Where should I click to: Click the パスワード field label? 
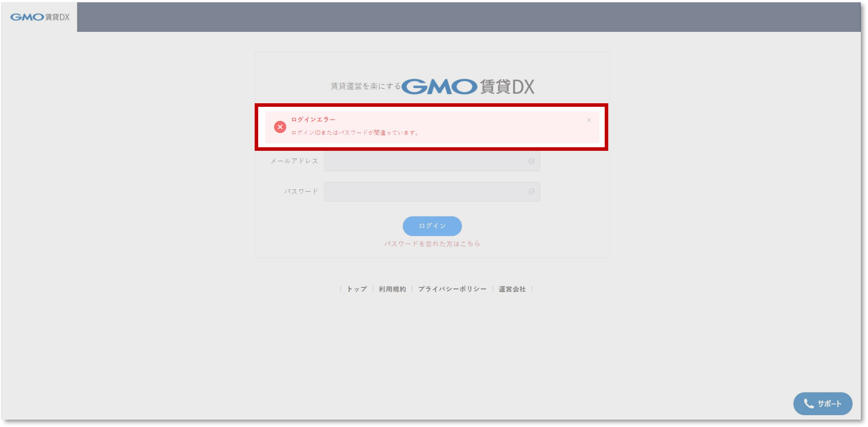[301, 192]
